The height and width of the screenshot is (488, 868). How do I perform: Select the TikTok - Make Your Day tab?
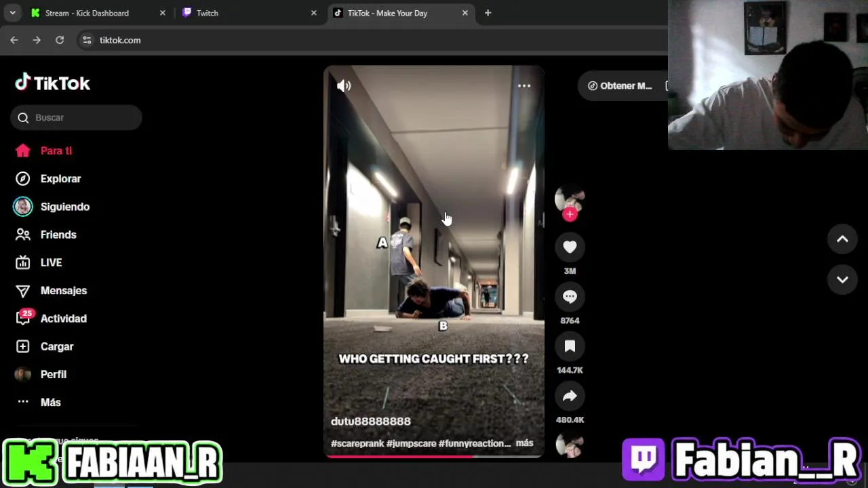(x=400, y=13)
